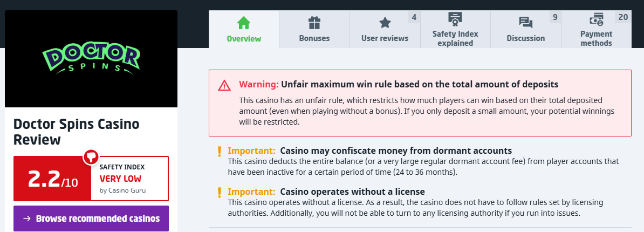This screenshot has height=232, width=644.
Task: Click the green home icon in Overview tab
Action: [244, 23]
